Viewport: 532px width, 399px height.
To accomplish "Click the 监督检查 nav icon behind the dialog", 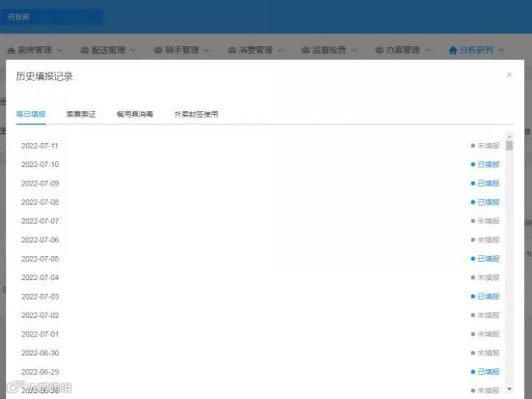I will (306, 50).
